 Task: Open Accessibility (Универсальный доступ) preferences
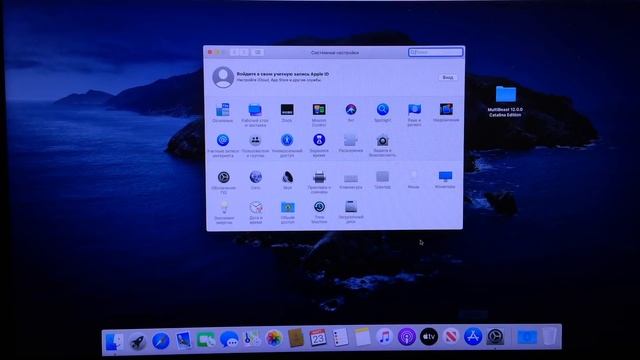coord(287,140)
